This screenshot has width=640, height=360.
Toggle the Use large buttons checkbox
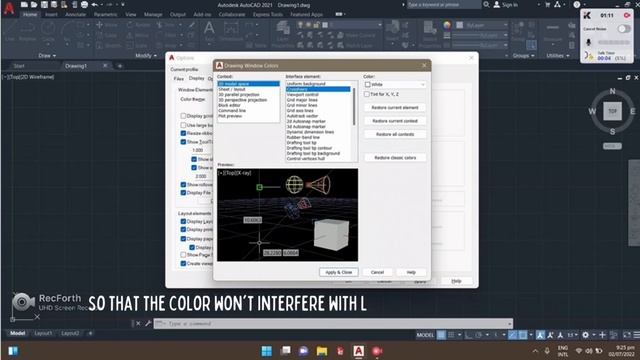(183, 125)
